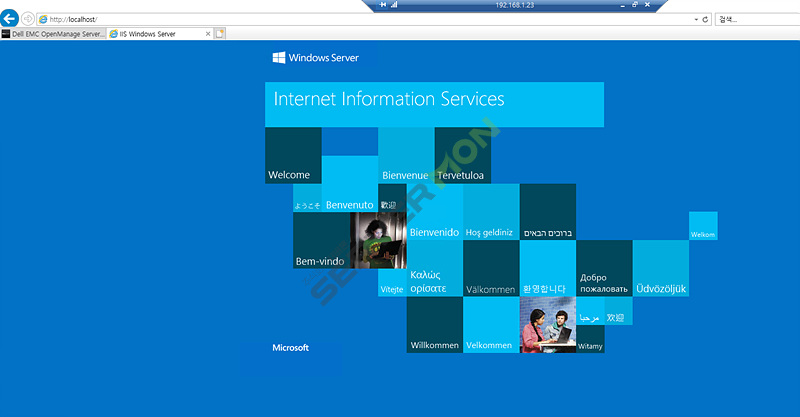The image size is (800, 417).
Task: Click the Tervetuloa tile
Action: click(x=463, y=155)
